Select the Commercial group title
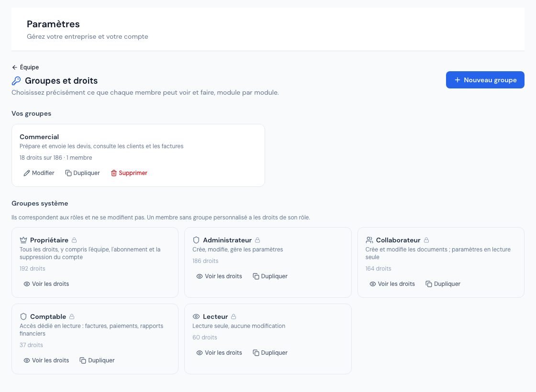Screen dimensions: 536x392 click(x=39, y=137)
